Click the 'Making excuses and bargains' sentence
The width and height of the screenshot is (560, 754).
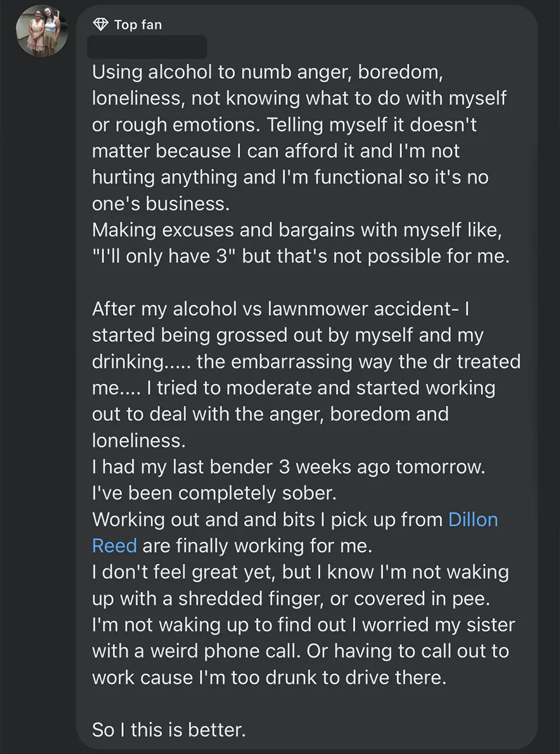coord(296,230)
